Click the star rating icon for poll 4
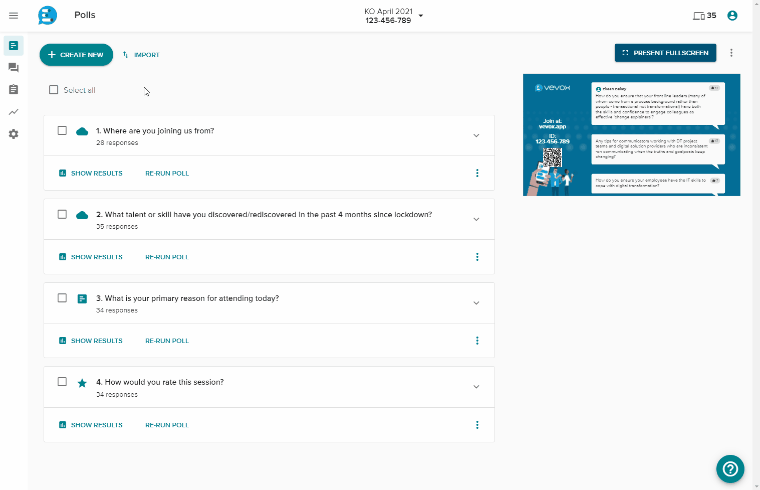Screen dimensions: 760x490 point(82,383)
